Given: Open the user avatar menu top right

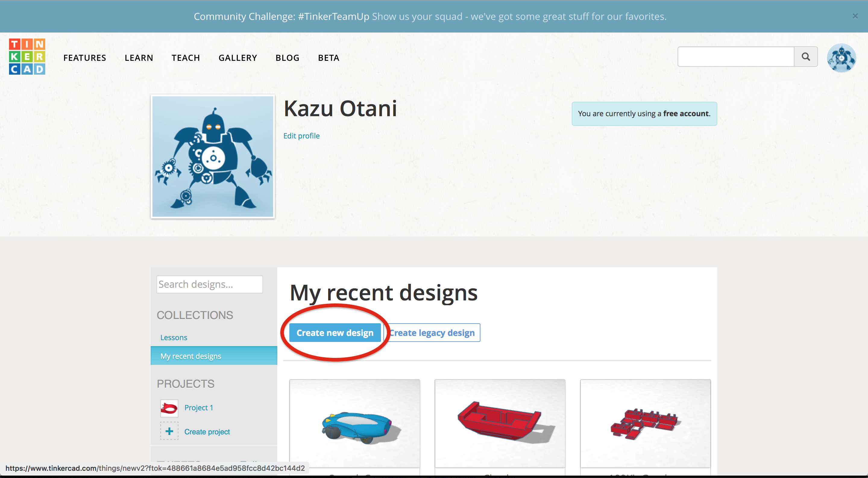Looking at the screenshot, I should [x=841, y=58].
